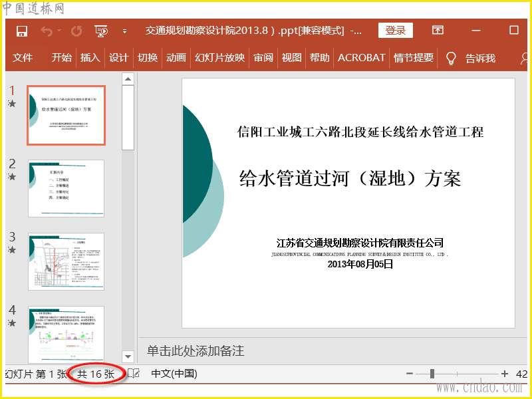Click the 登录 sign-in button

[x=396, y=31]
